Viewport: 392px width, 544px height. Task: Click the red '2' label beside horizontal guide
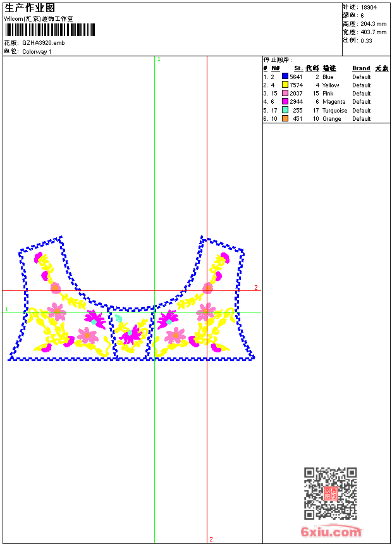256,287
